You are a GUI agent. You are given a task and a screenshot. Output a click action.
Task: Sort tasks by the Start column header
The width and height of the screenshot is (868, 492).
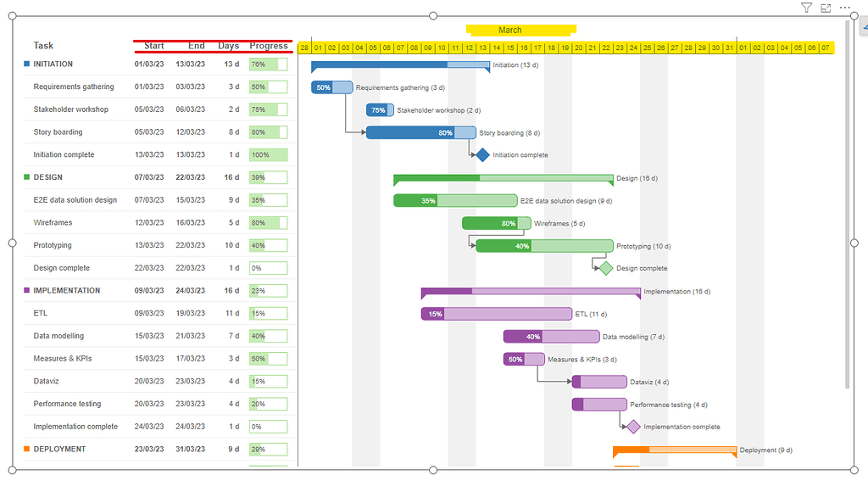(x=153, y=46)
